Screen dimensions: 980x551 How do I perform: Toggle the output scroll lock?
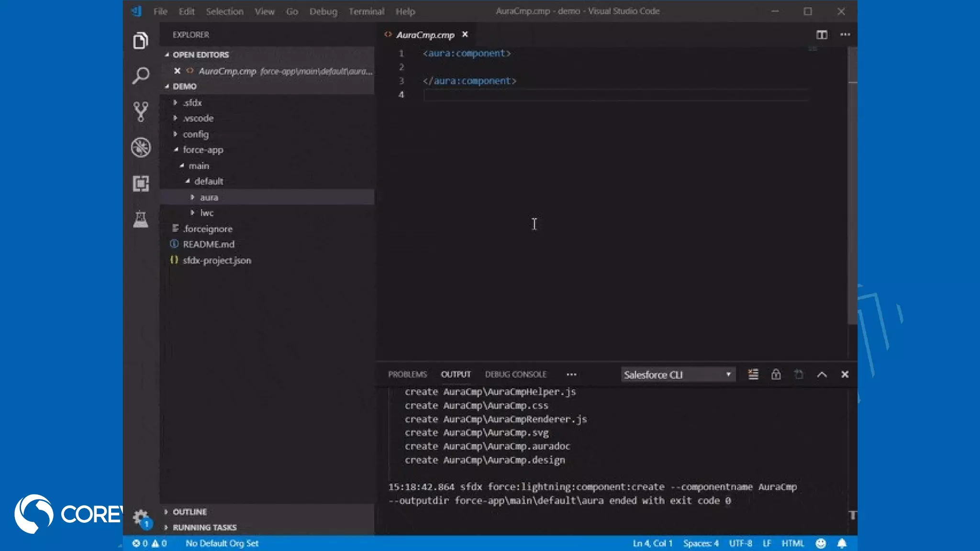point(776,375)
